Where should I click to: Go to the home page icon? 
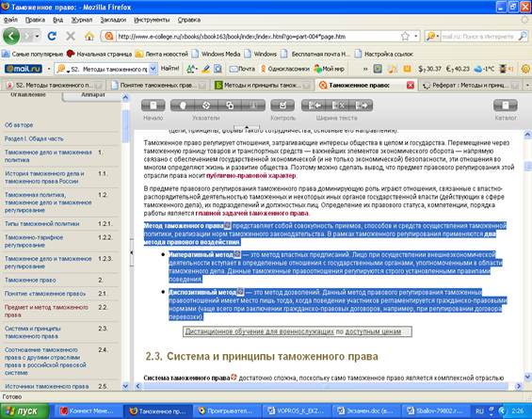tap(89, 36)
